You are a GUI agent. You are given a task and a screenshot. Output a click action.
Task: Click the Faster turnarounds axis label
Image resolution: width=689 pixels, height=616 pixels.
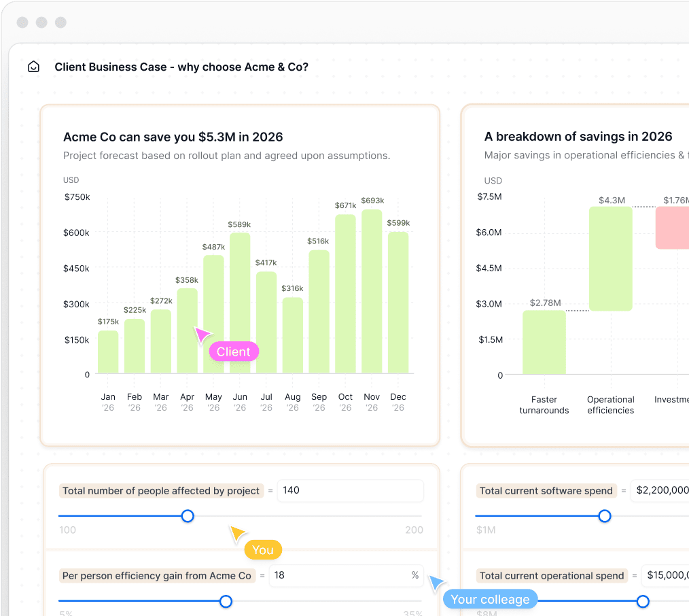click(x=544, y=405)
